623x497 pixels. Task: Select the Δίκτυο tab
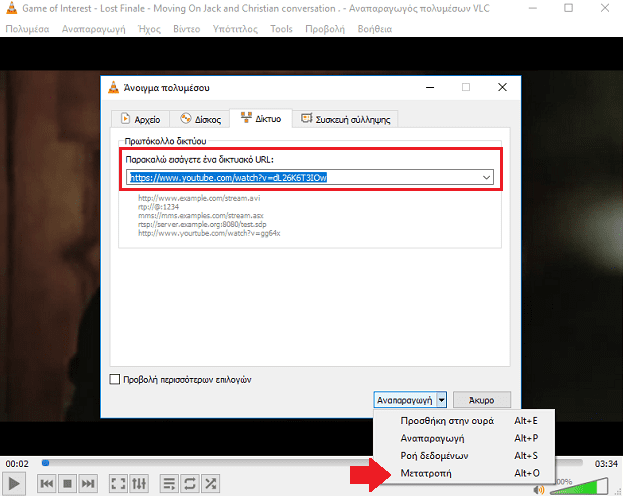click(x=261, y=118)
